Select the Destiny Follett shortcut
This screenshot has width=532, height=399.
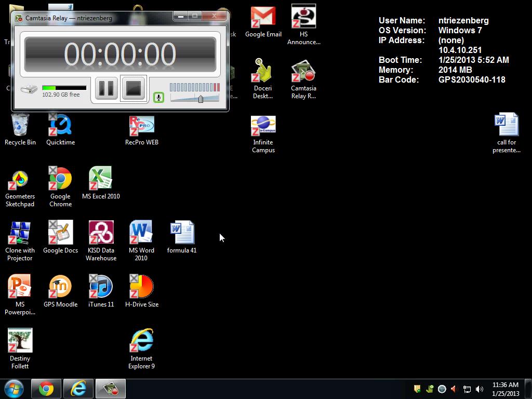[x=20, y=349]
